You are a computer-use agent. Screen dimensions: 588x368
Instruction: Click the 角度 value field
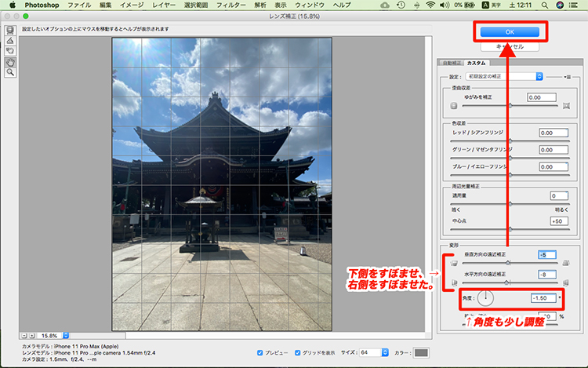pyautogui.click(x=544, y=298)
